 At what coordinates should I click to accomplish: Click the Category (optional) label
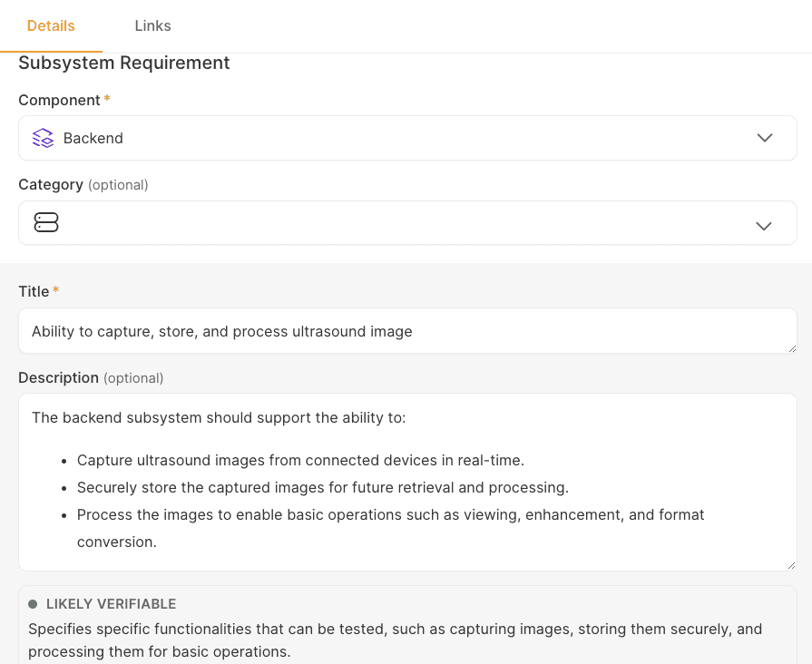[83, 185]
